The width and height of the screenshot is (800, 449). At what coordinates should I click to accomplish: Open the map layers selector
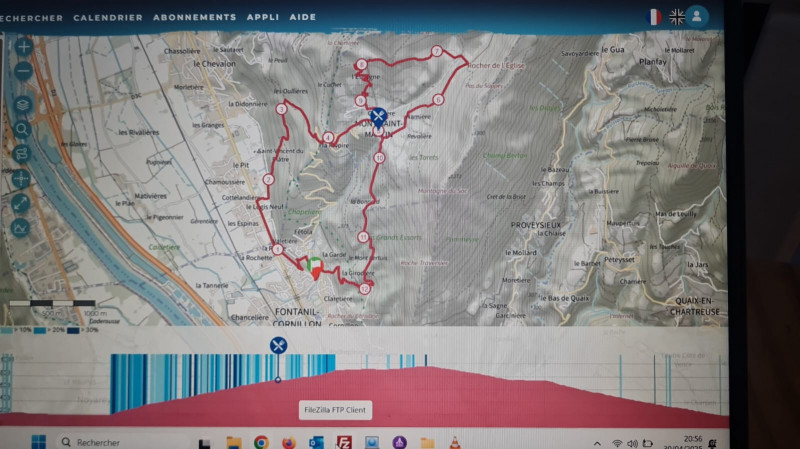(23, 104)
